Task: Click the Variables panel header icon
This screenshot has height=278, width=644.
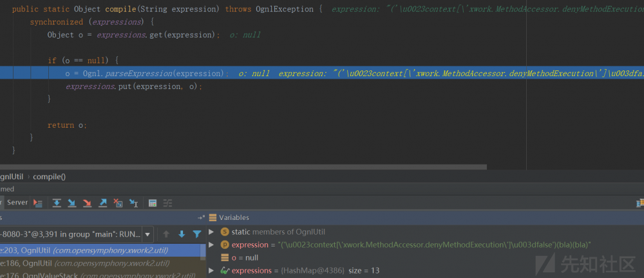Action: pyautogui.click(x=213, y=217)
